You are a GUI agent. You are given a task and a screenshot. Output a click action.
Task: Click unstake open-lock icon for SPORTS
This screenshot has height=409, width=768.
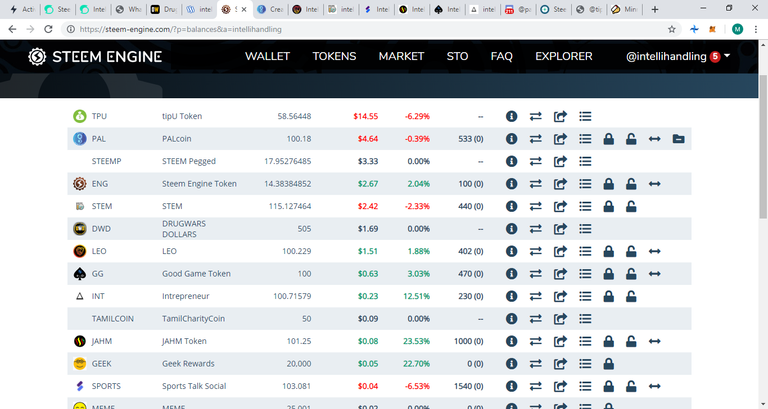coord(631,386)
